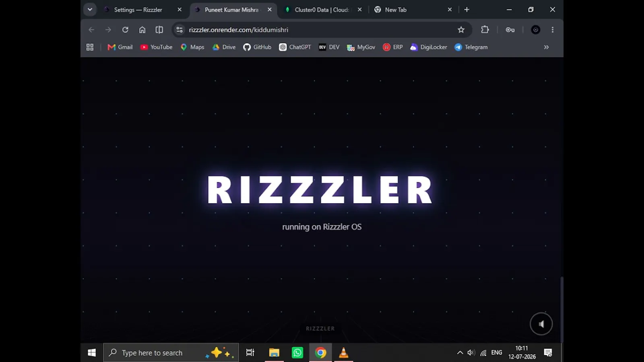View site information icon in address bar

tap(180, 30)
